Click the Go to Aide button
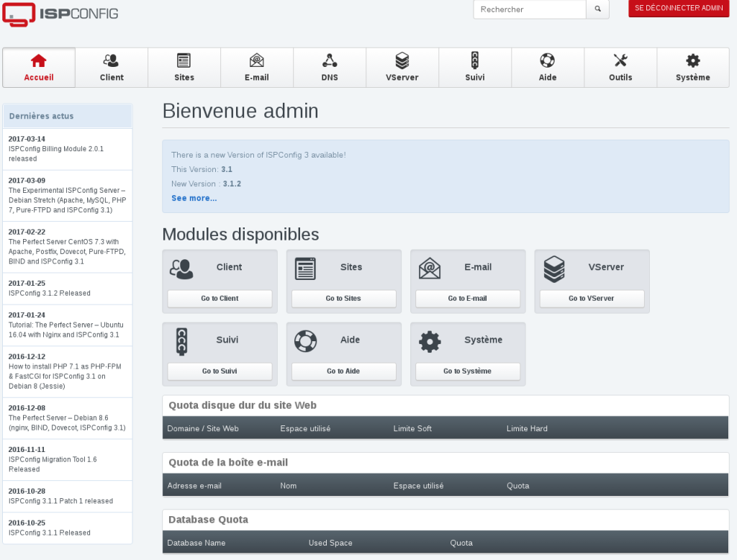Viewport: 737px width, 560px height. [343, 371]
